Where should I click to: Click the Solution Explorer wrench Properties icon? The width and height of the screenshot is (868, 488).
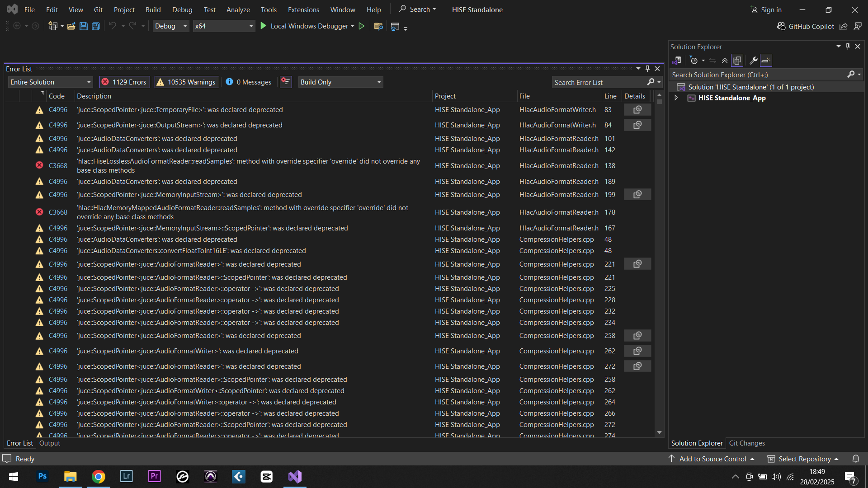pos(753,61)
